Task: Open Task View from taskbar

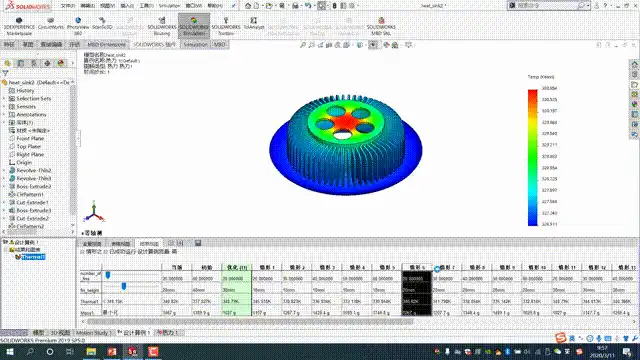Action: pos(70,351)
